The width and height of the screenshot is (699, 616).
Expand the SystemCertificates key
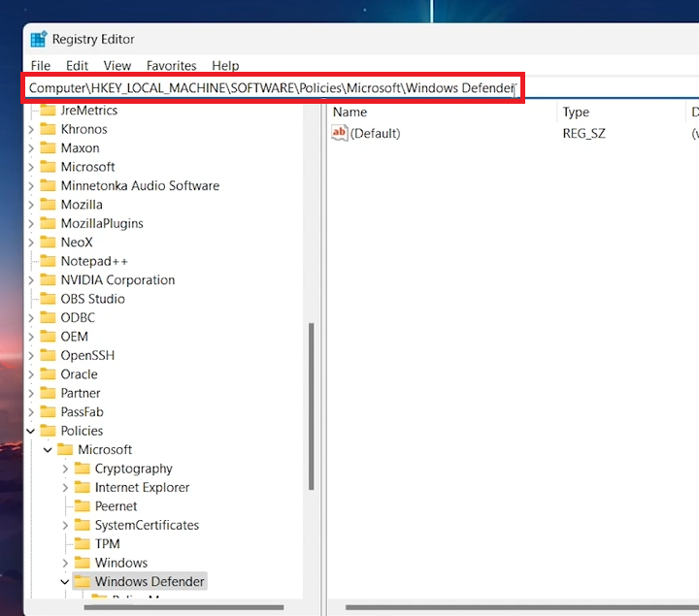[65, 525]
